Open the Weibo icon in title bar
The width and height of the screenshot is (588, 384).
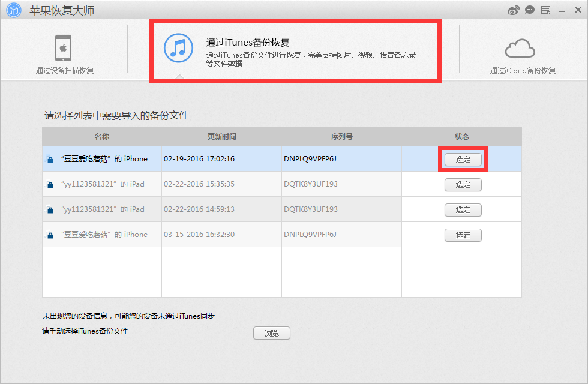click(514, 11)
